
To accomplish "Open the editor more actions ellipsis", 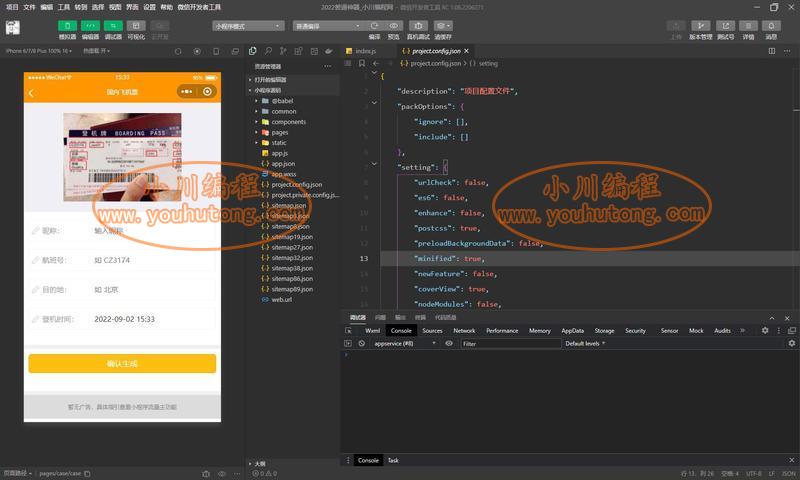I will 787,51.
